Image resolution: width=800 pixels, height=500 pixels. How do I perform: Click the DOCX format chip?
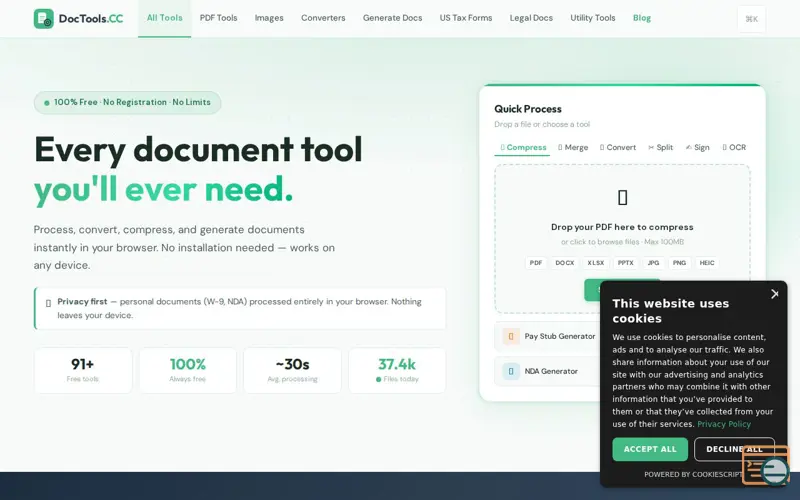(565, 263)
